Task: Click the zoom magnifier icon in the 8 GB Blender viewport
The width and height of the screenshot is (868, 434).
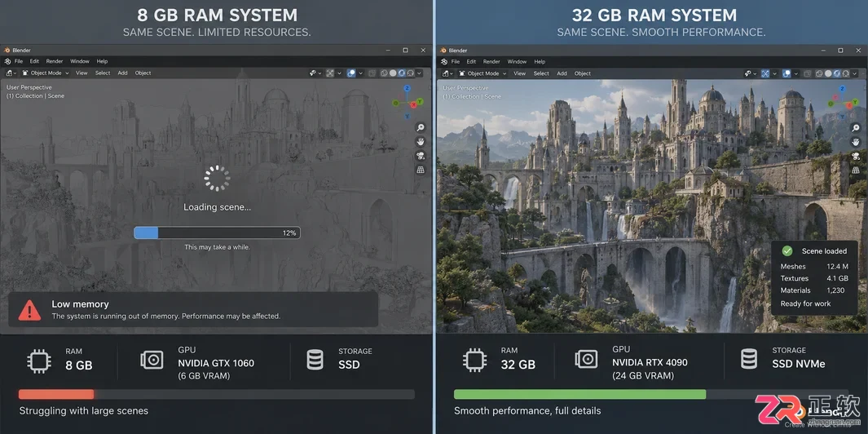Action: tap(421, 127)
